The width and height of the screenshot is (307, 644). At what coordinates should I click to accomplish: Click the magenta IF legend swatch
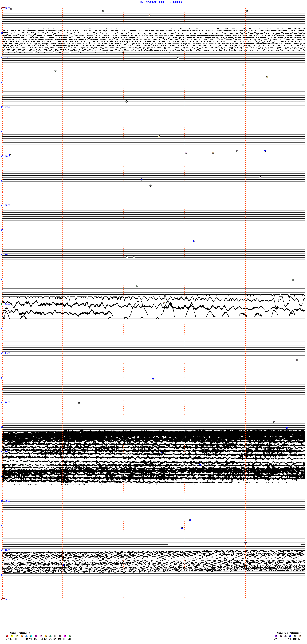click(65, 636)
